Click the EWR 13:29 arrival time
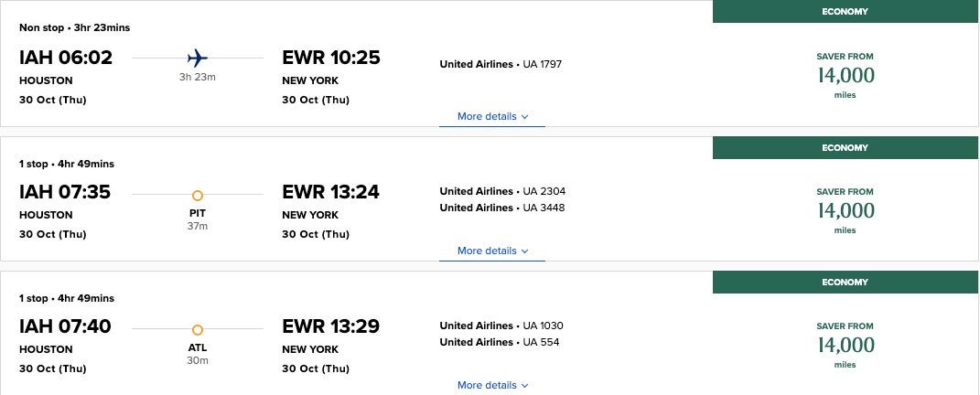980x395 pixels. tap(331, 326)
